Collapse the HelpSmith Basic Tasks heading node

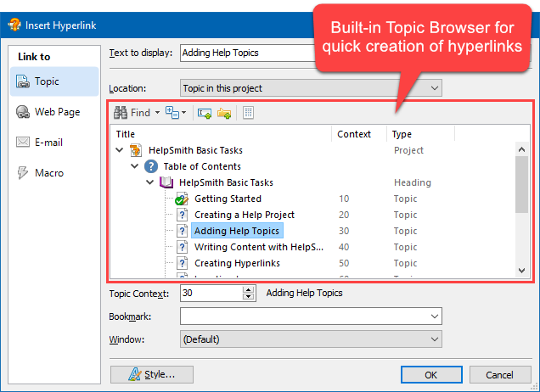point(149,182)
